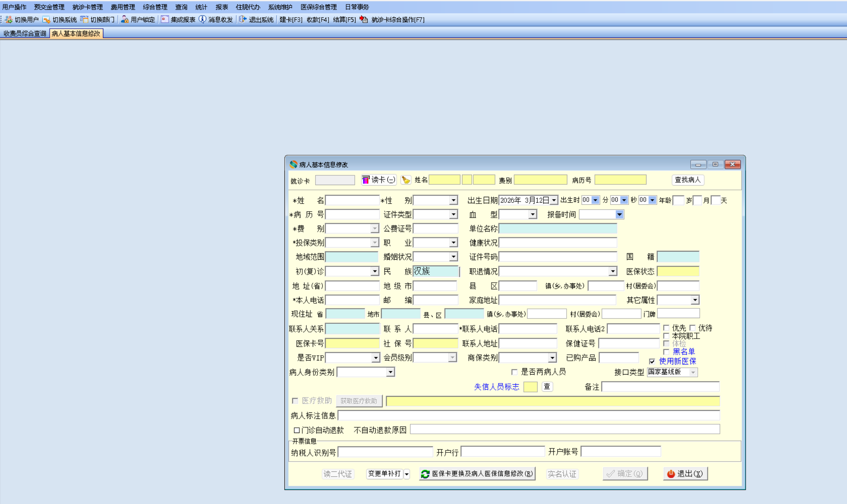
Task: Click the 切换系统 toolbar icon
Action: tap(46, 19)
